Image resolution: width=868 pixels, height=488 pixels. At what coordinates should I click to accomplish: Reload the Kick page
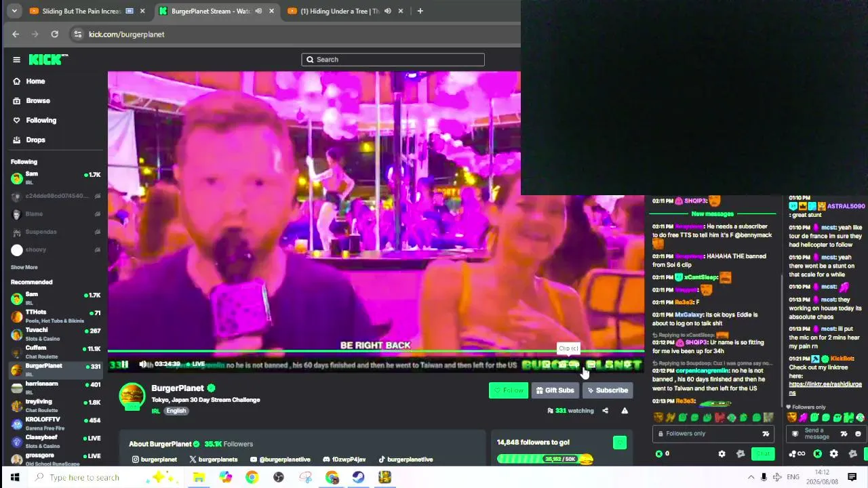click(54, 34)
